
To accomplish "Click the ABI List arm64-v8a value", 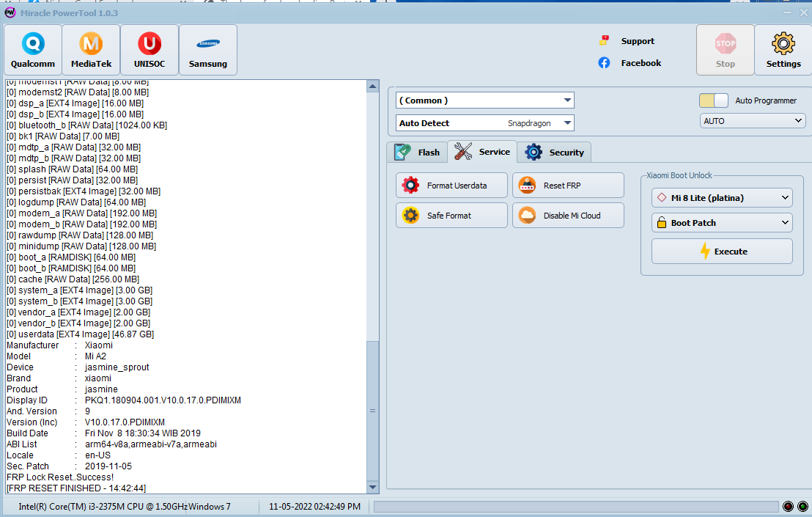I will (151, 444).
